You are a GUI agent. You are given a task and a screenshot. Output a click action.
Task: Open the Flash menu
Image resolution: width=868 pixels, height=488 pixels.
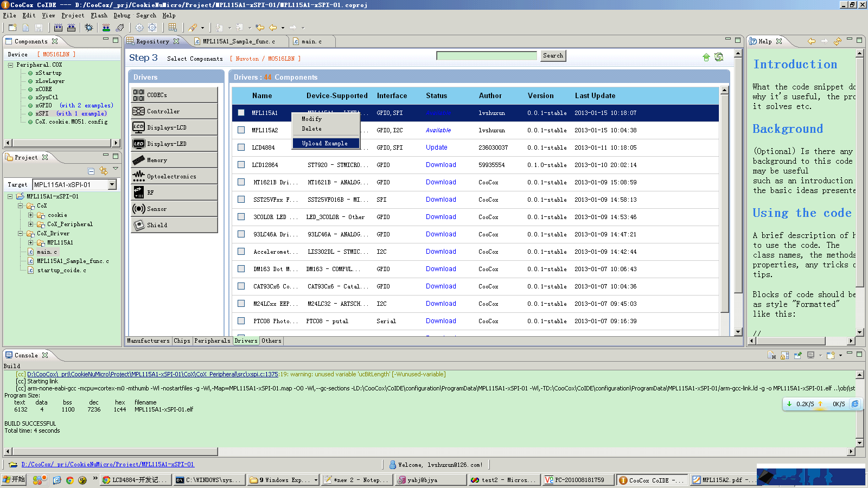99,15
